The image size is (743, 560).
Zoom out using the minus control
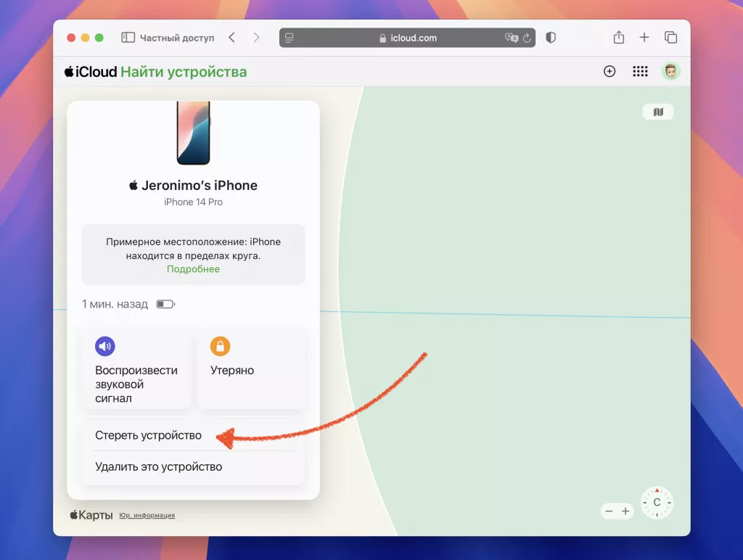pyautogui.click(x=609, y=511)
